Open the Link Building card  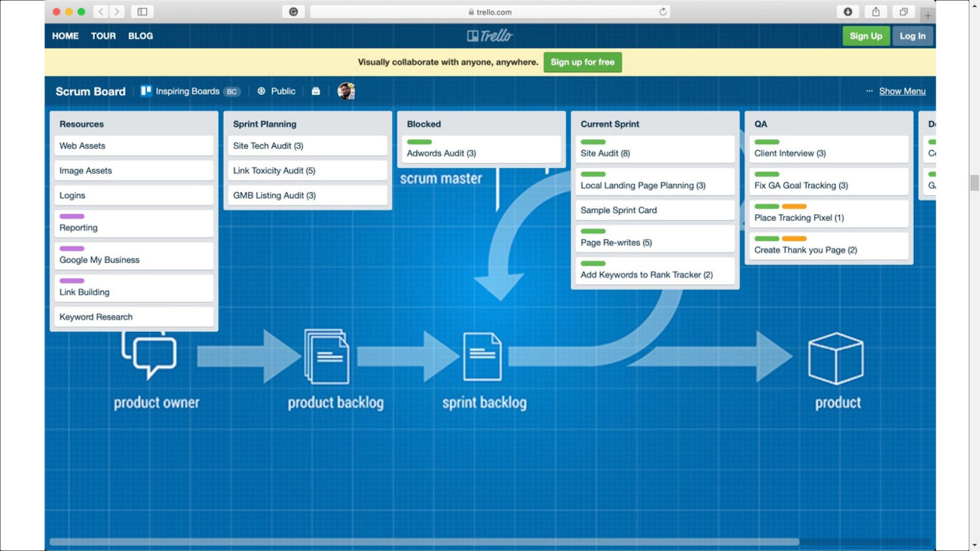click(134, 288)
